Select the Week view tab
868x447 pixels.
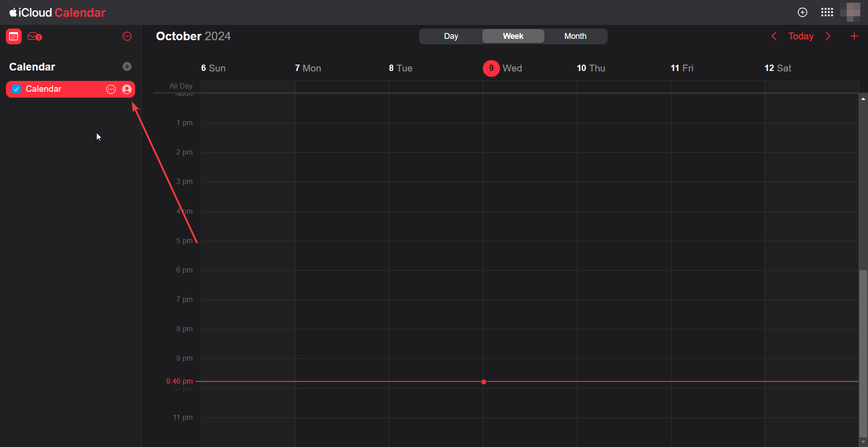513,36
